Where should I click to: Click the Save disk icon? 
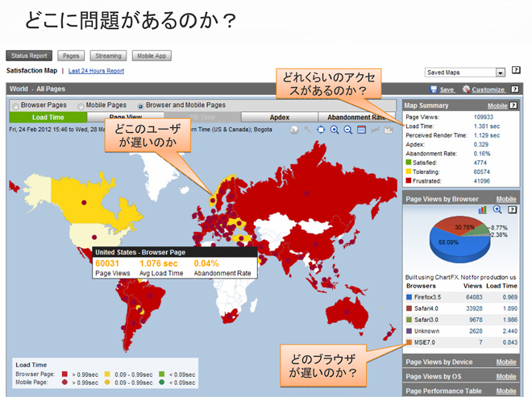434,89
